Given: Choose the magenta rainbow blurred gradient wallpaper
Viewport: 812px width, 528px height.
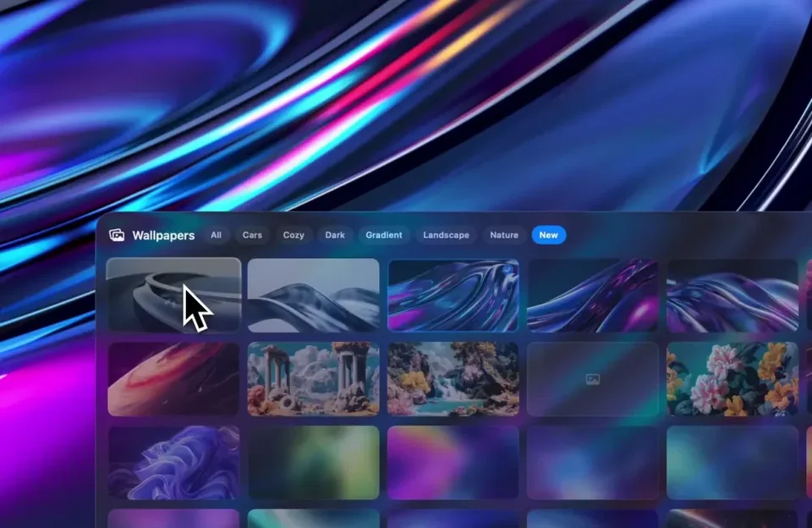Looking at the screenshot, I should (453, 463).
